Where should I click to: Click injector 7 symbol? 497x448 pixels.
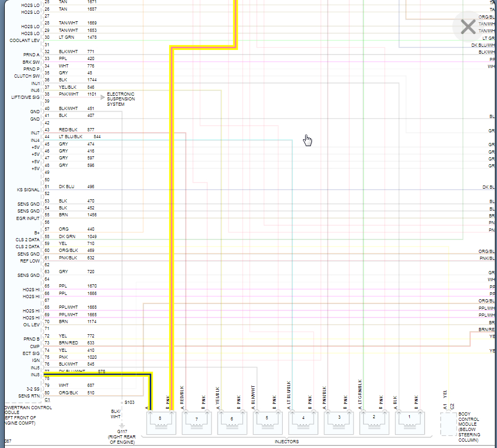(x=197, y=423)
